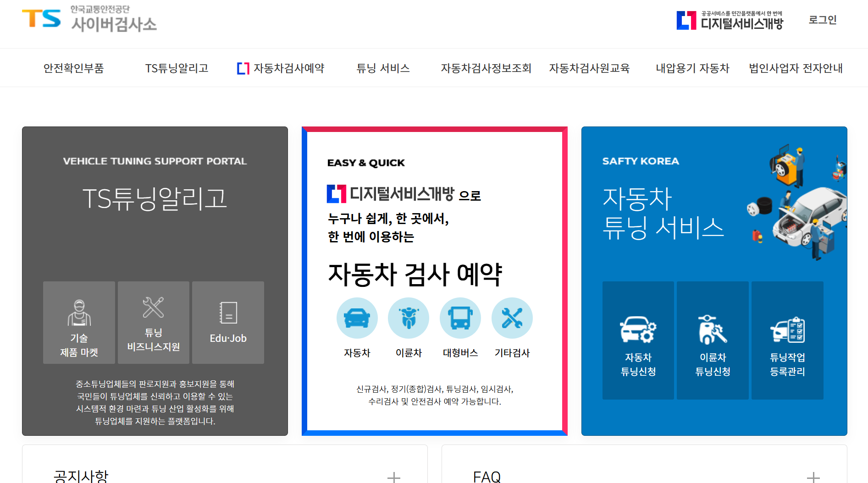Click the 디지털서비스개방 logo in the header

(x=730, y=21)
